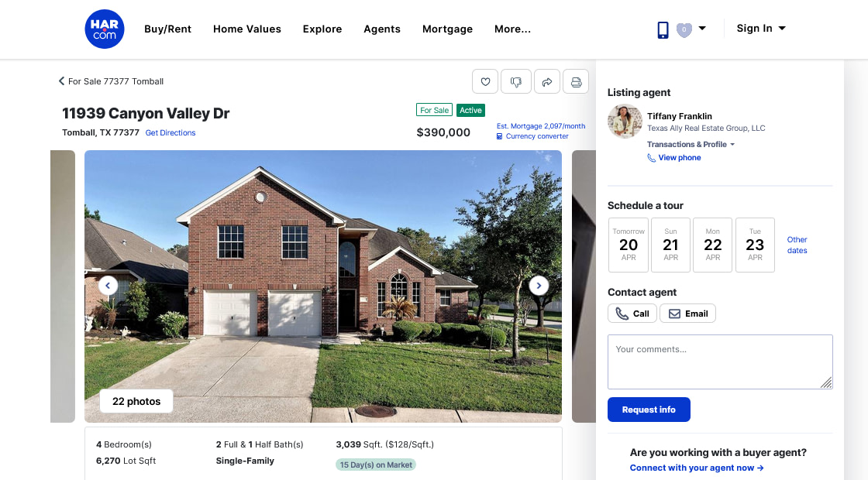Image resolution: width=868 pixels, height=480 pixels.
Task: Click the HAR.com logo
Action: [x=104, y=29]
